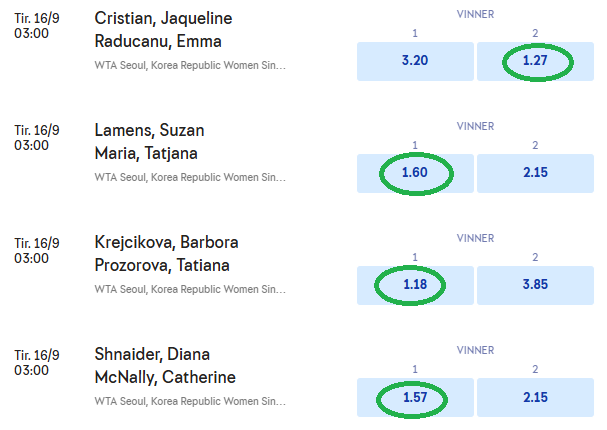Viewport: 607px width, 430px height.
Task: Select Krejcikova winner odds 1.18
Action: [x=414, y=285]
